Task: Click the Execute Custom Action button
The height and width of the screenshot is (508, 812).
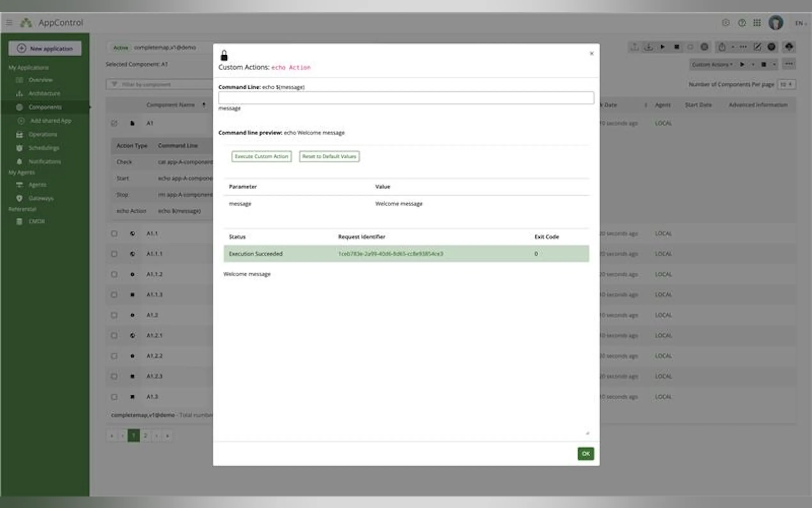Action: 261,156
